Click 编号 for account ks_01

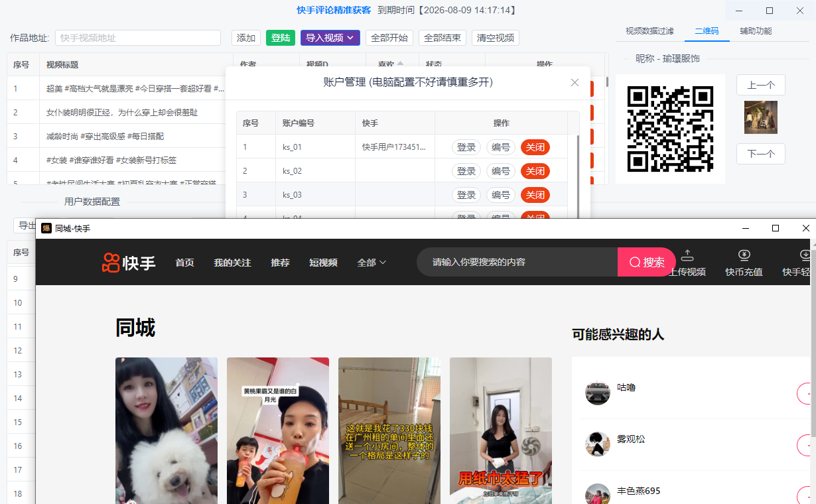pos(501,147)
